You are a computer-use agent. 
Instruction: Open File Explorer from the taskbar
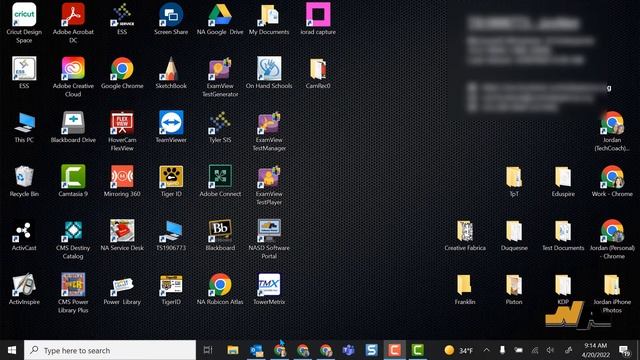(233, 350)
